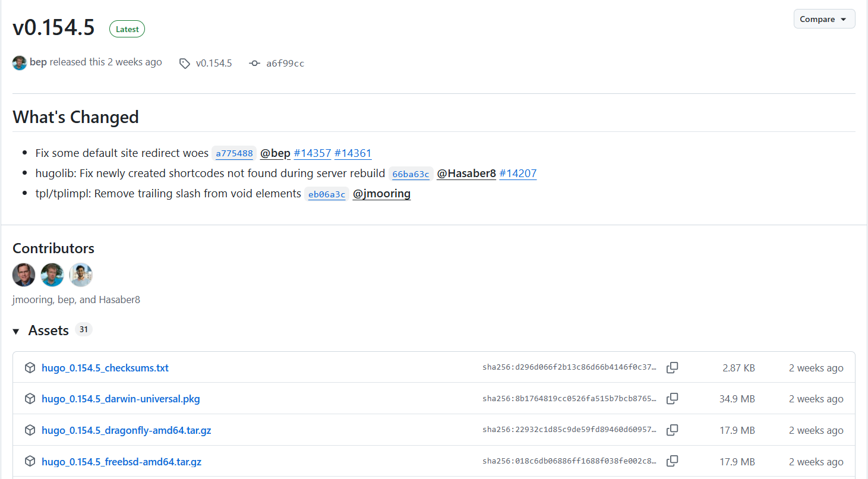
Task: Copy SHA256 hash for dragonfly-amd64 archive
Action: point(672,430)
